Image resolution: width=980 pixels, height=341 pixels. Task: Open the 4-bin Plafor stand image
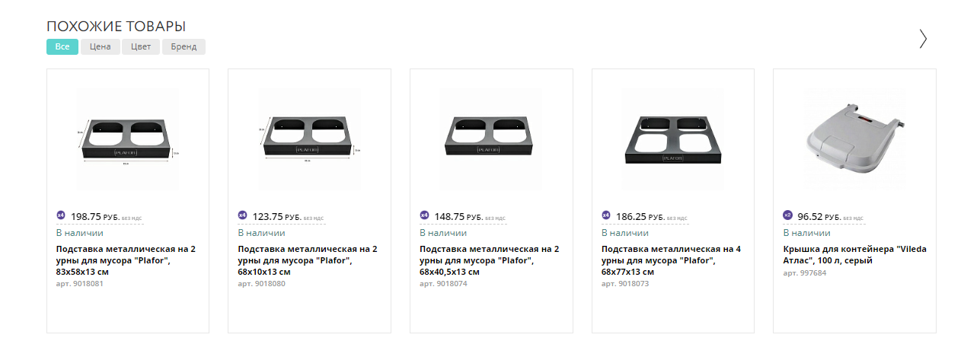[x=672, y=139]
